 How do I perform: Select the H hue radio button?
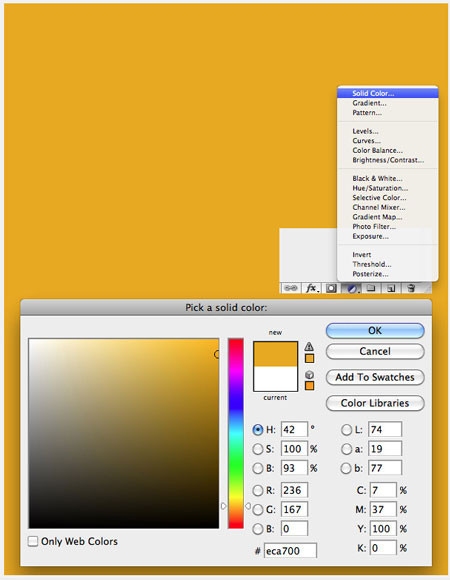coord(258,430)
